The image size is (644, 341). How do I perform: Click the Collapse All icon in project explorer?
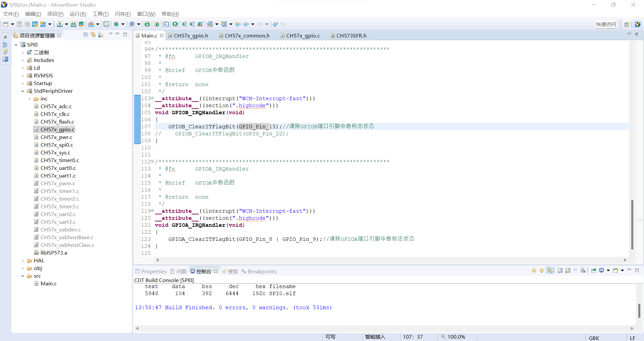[x=86, y=35]
